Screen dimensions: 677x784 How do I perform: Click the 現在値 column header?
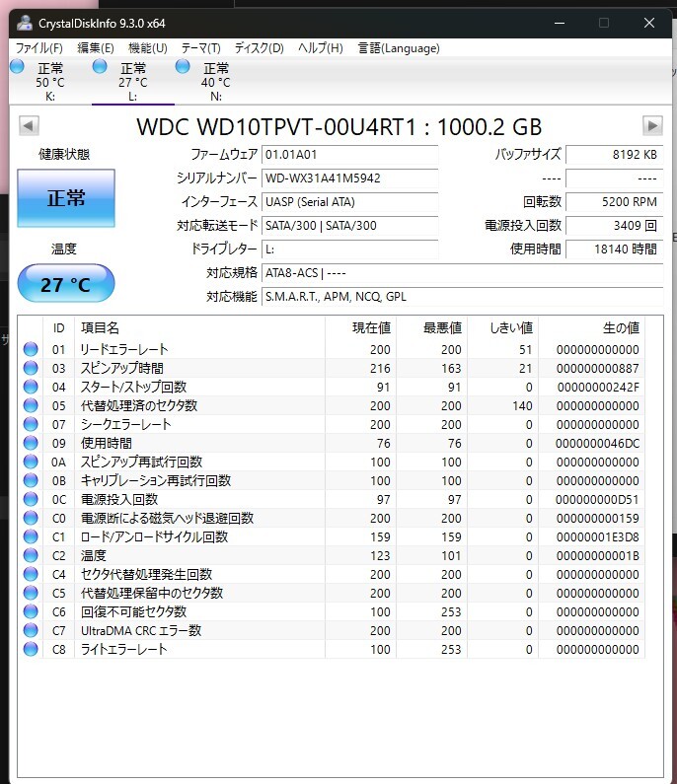point(361,328)
